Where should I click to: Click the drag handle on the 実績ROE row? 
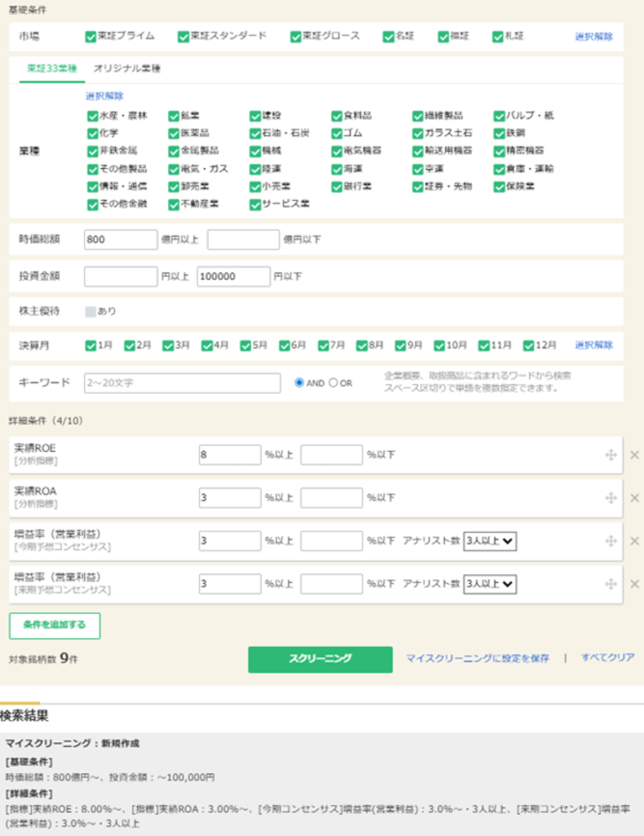pos(610,455)
